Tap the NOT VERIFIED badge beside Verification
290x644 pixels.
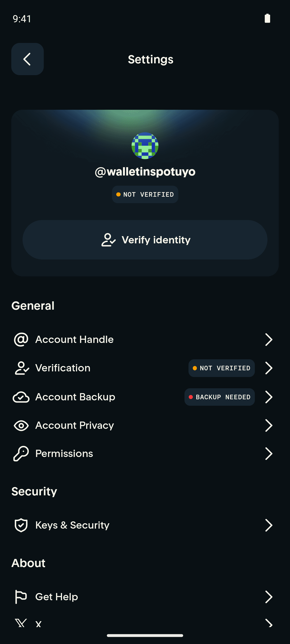coord(222,368)
